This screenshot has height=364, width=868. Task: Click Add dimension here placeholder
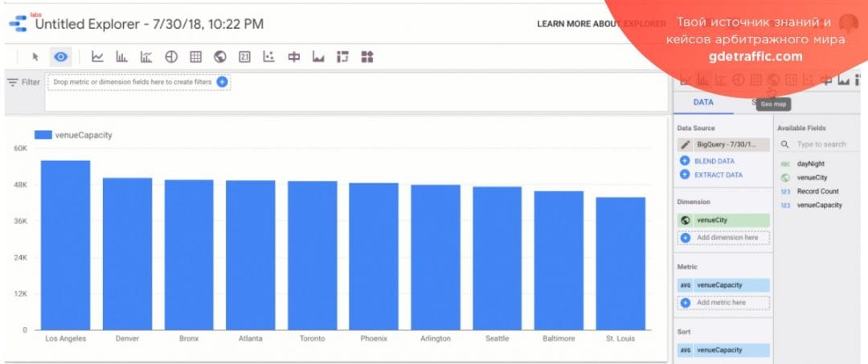point(723,237)
